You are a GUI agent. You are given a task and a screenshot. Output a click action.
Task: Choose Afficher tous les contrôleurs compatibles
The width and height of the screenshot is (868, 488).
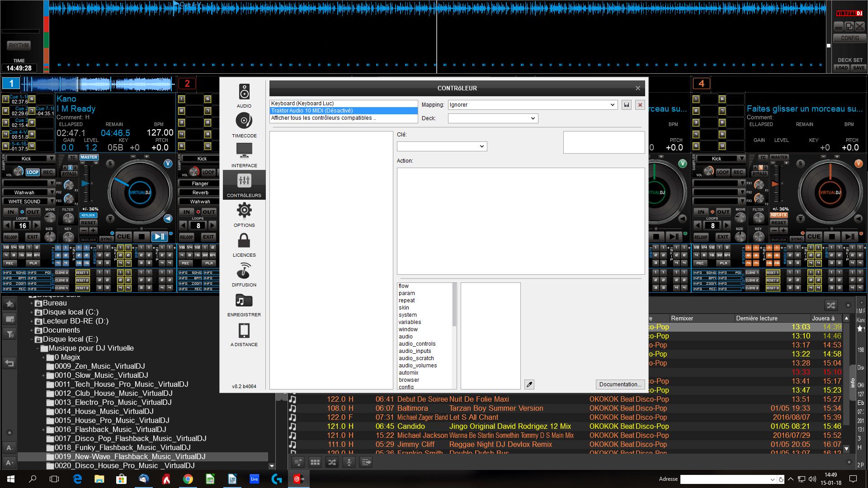(344, 118)
